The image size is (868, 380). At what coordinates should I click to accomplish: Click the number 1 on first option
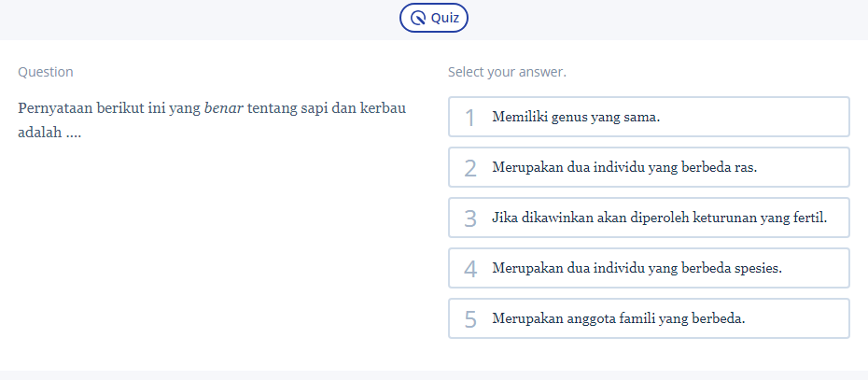470,118
